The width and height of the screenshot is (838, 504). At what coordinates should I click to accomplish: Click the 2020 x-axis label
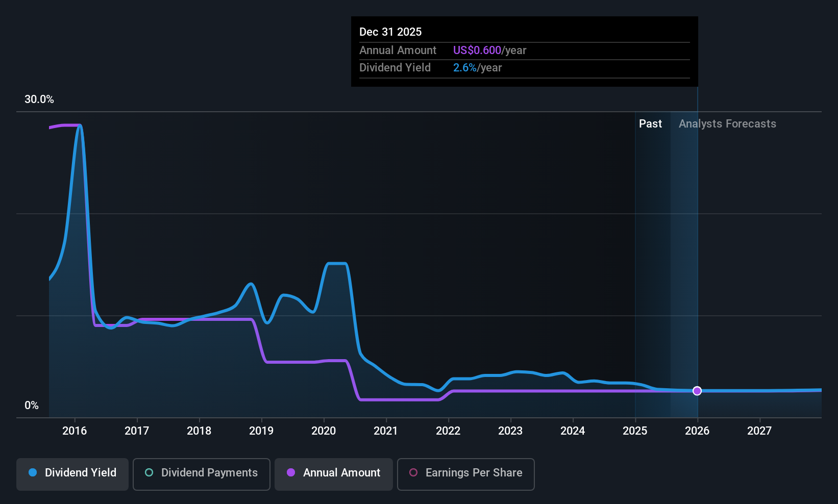click(x=324, y=431)
